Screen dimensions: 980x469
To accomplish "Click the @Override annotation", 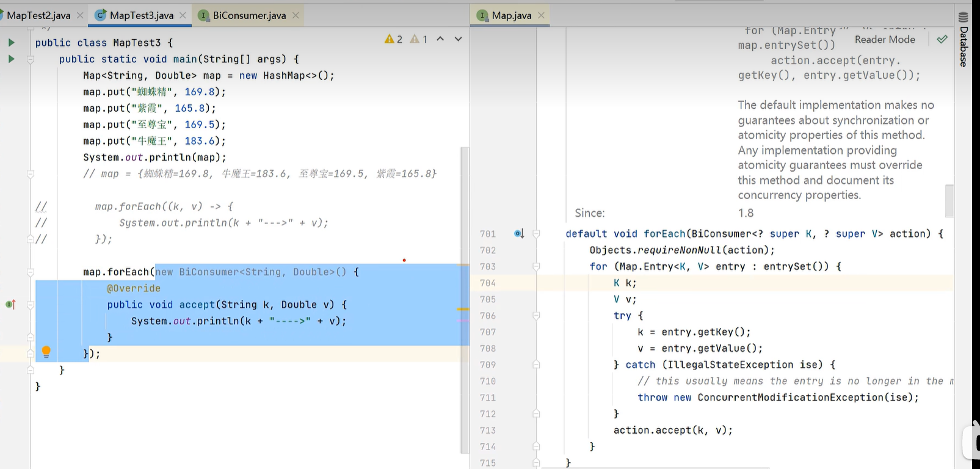I will coord(134,288).
